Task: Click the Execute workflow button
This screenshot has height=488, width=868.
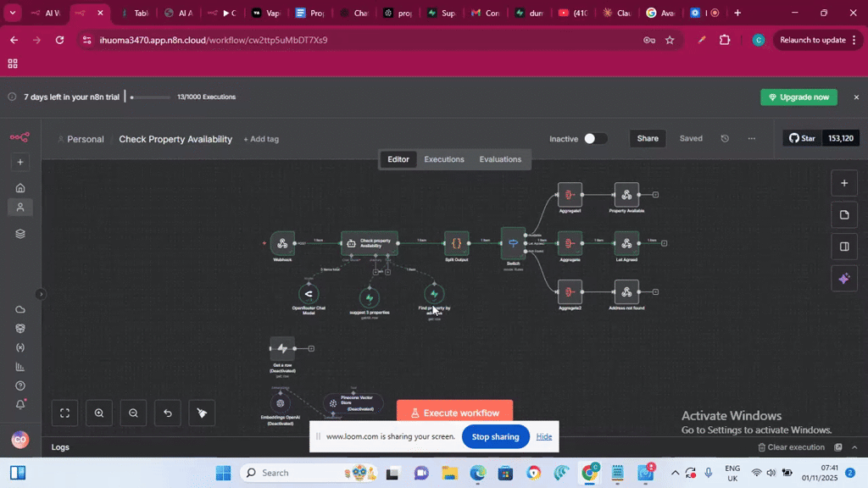Action: pyautogui.click(x=454, y=413)
